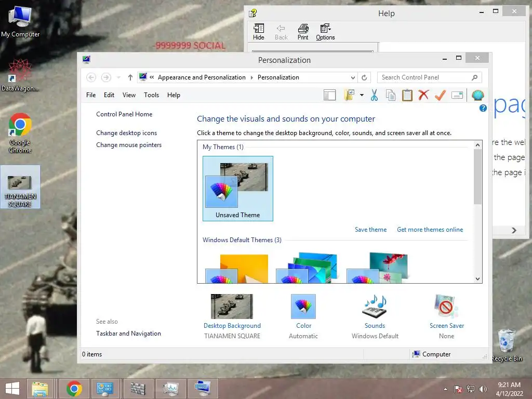This screenshot has height=399, width=532.
Task: Expand the address bar history dropdown
Action: 353,78
